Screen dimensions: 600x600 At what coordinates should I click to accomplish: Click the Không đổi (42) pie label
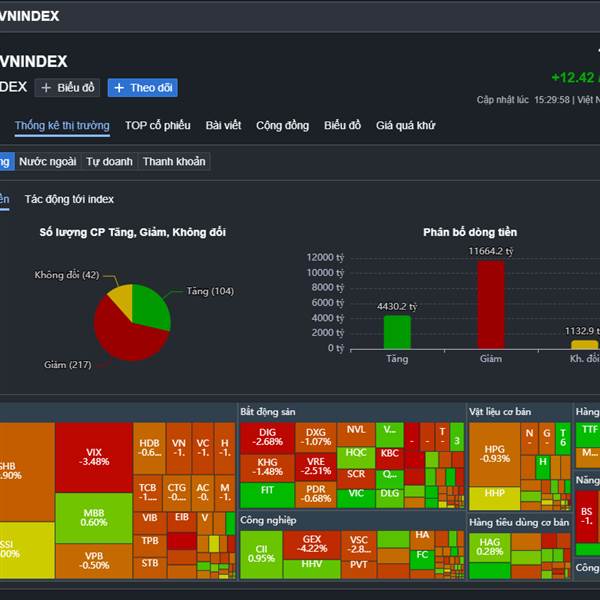tap(67, 275)
